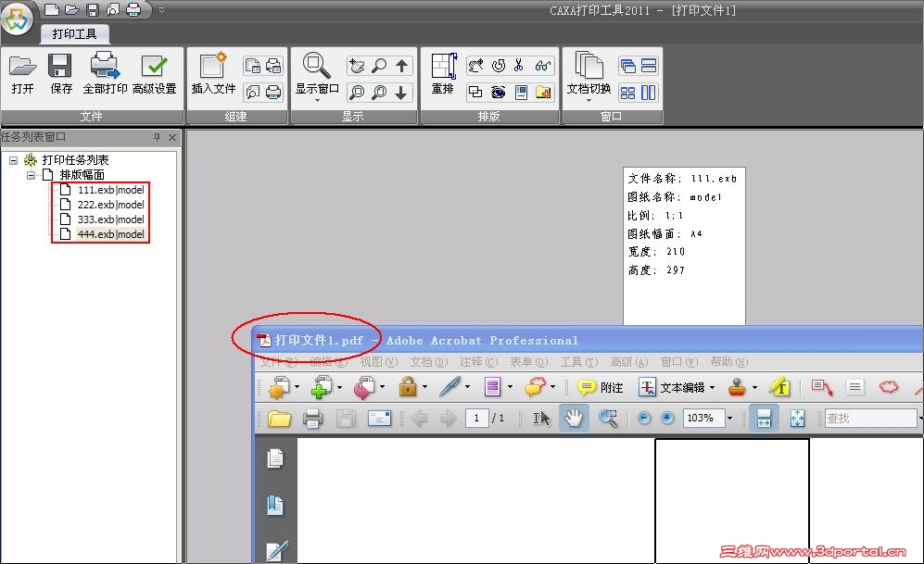The height and width of the screenshot is (564, 924).
Task: Click the Acrobat marquee zoom tool
Action: (608, 419)
